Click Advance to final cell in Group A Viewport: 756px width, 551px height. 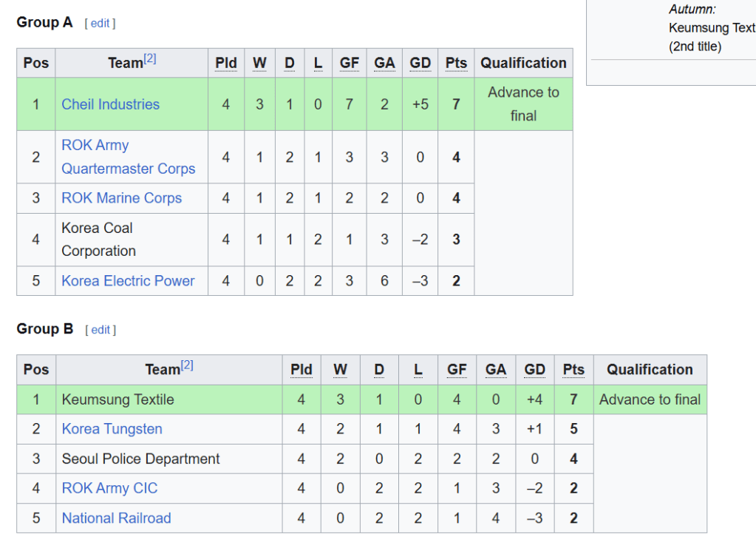(523, 104)
